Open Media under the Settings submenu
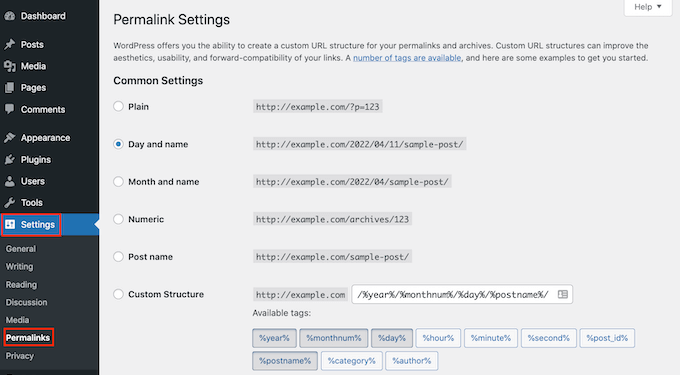The height and width of the screenshot is (375, 680). click(17, 320)
